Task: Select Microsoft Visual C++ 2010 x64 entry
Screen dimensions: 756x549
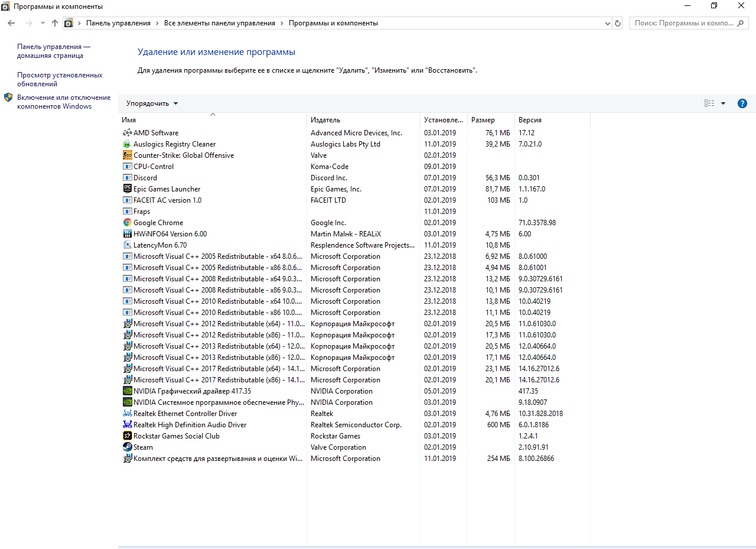Action: pyautogui.click(x=354, y=301)
